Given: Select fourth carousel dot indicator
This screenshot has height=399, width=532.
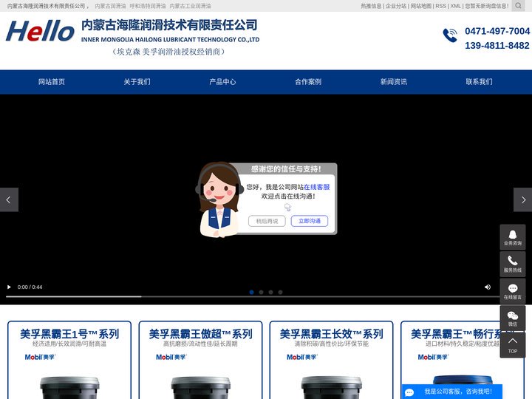Looking at the screenshot, I should pos(280,292).
